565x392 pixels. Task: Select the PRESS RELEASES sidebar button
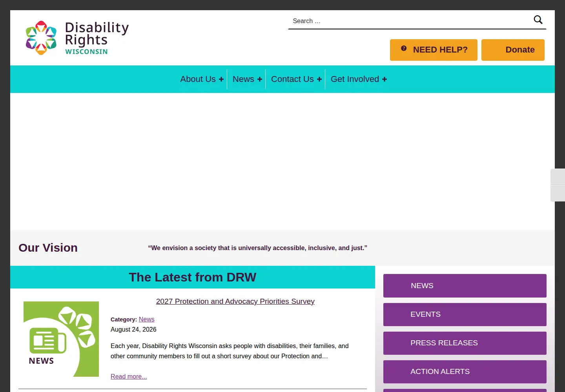[x=465, y=343]
